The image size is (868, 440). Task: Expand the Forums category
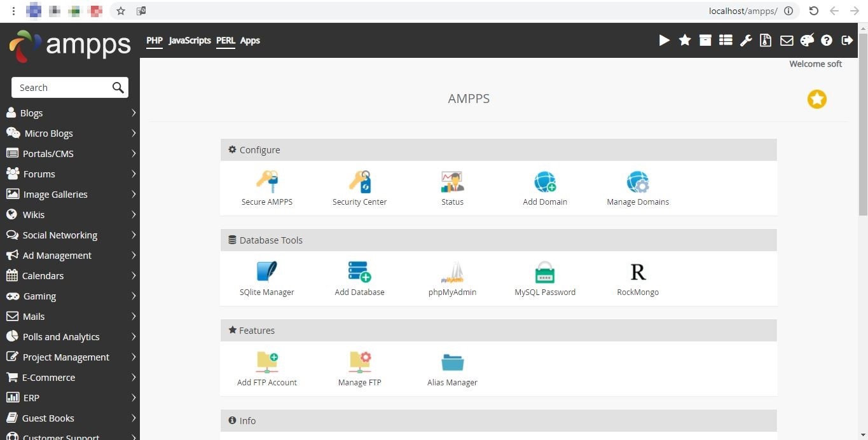(70, 174)
